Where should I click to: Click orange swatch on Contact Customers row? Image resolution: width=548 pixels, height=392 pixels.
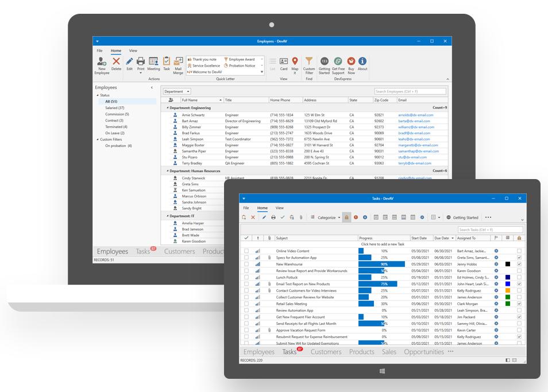[x=507, y=290]
